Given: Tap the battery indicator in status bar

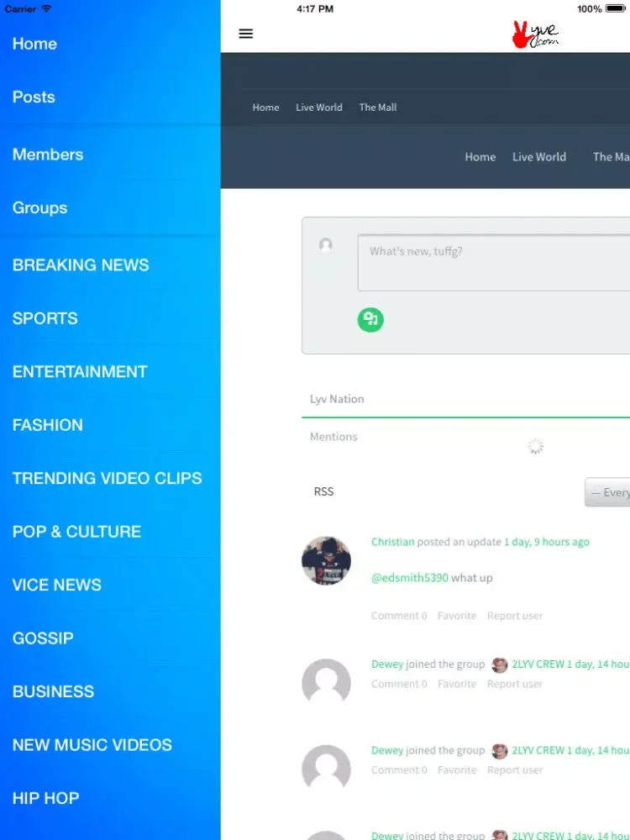Looking at the screenshot, I should point(616,8).
